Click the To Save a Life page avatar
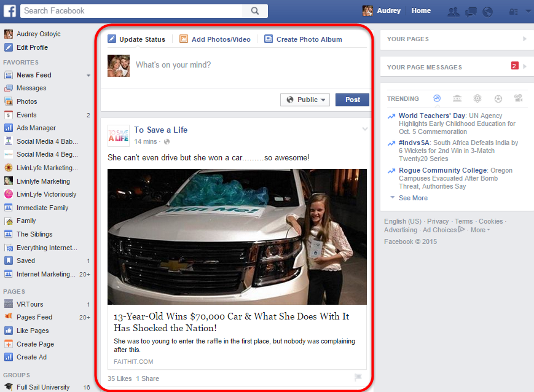Viewport: 534px width, 392px height. point(119,136)
